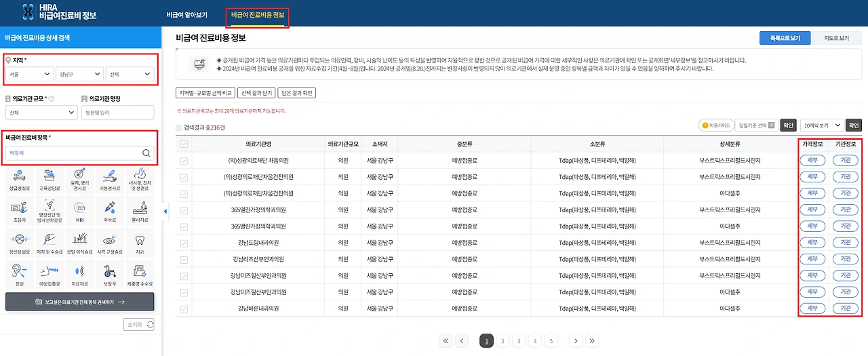
Task: Jump to the last page double arrow
Action: (x=592, y=340)
